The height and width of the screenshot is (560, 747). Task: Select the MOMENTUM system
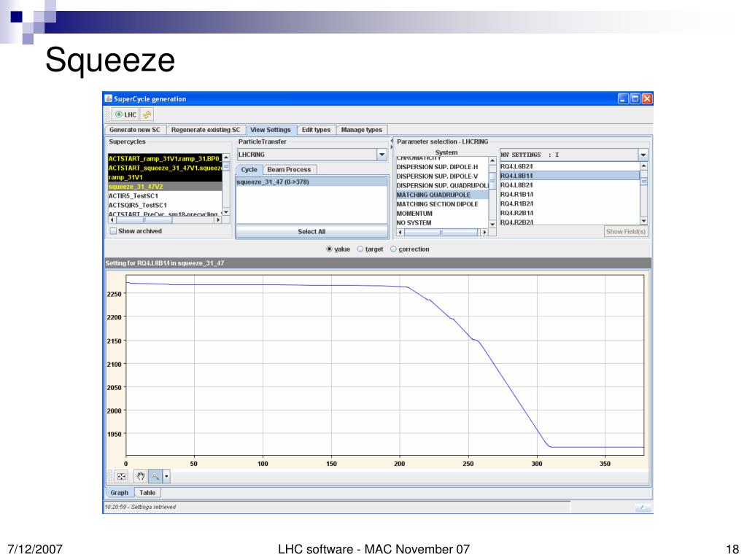442,214
